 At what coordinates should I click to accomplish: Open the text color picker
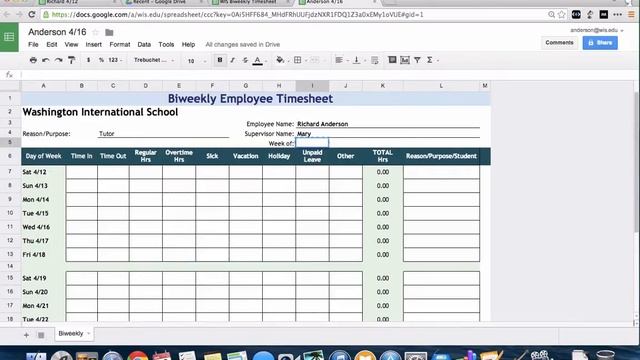click(257, 60)
